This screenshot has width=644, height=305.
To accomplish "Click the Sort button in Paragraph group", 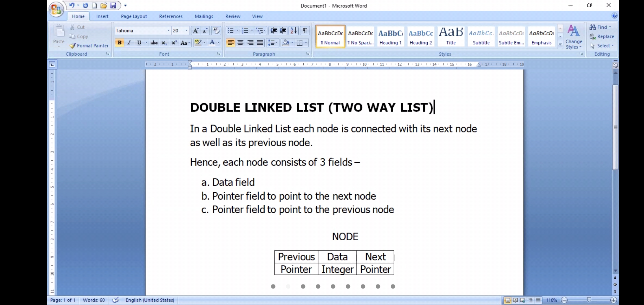I will pos(293,30).
